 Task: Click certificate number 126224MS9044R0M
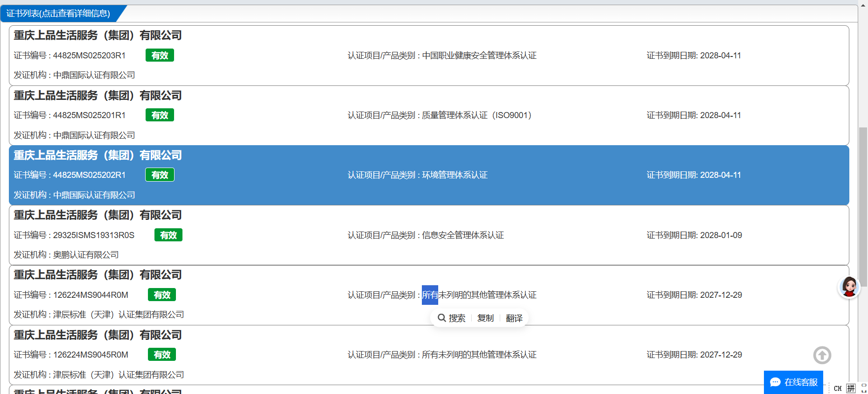click(x=91, y=295)
